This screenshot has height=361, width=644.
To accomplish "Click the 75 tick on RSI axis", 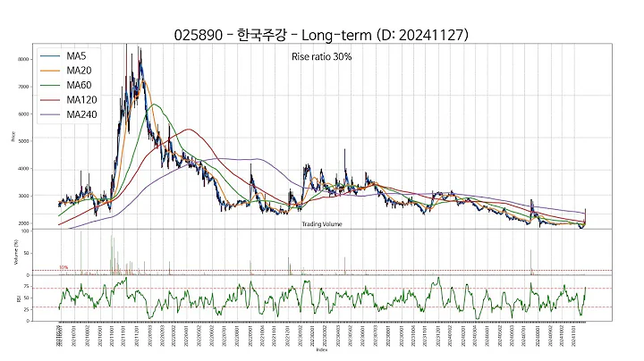I will [26, 286].
